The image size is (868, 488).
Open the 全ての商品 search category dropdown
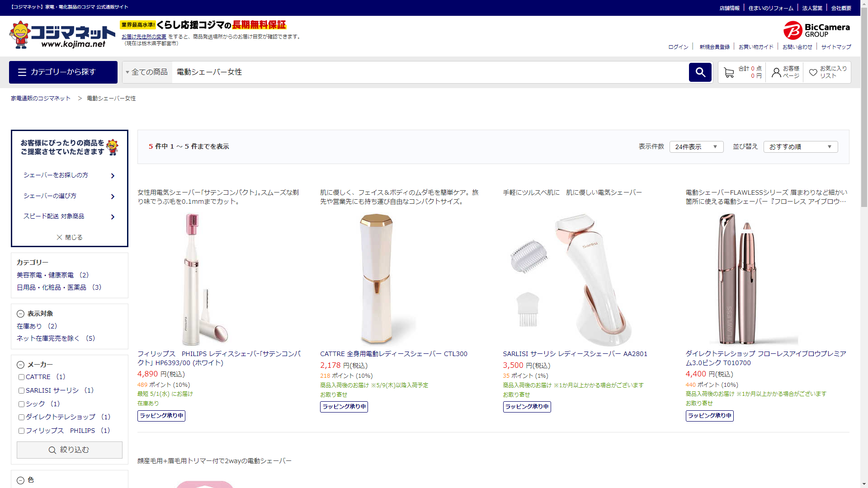tap(147, 72)
